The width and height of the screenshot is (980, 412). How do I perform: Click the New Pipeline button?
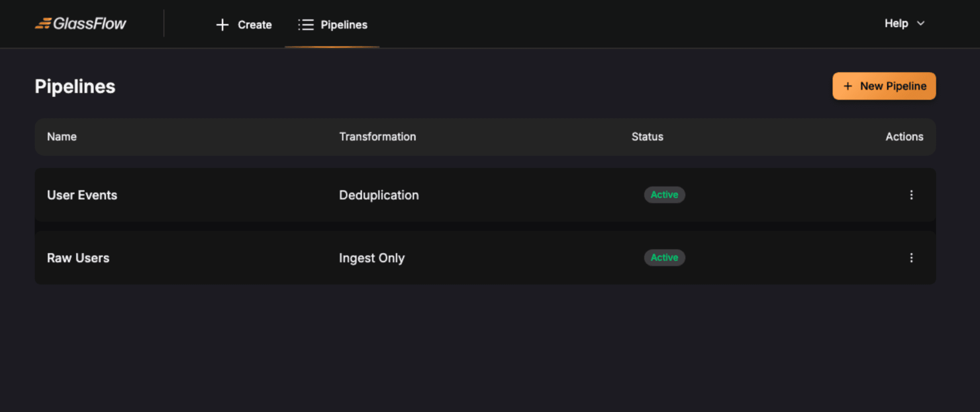884,86
